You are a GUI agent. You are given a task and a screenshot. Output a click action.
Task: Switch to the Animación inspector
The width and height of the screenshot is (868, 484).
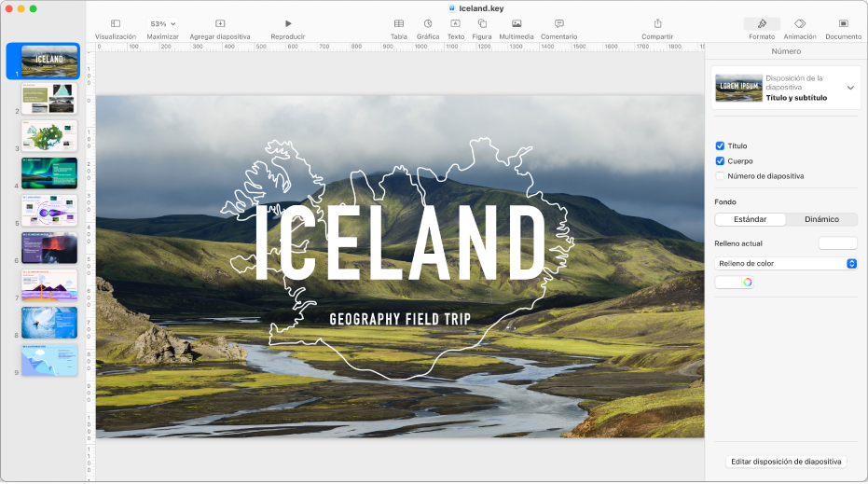[800, 24]
